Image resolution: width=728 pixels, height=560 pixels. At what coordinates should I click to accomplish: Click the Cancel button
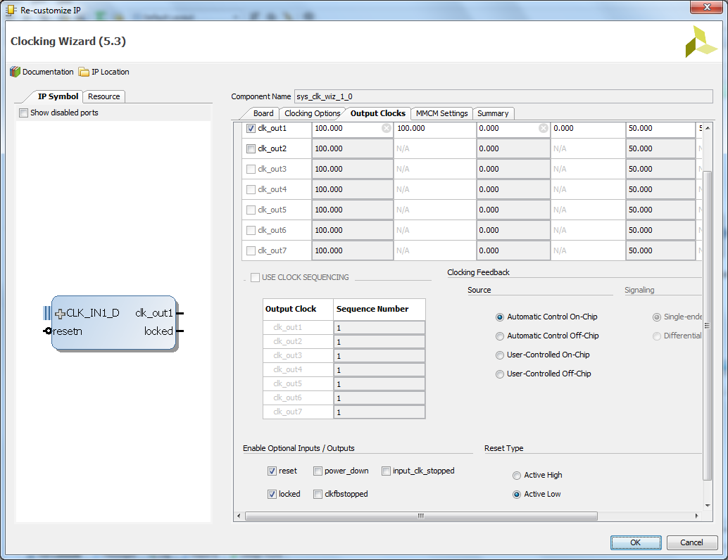click(691, 542)
